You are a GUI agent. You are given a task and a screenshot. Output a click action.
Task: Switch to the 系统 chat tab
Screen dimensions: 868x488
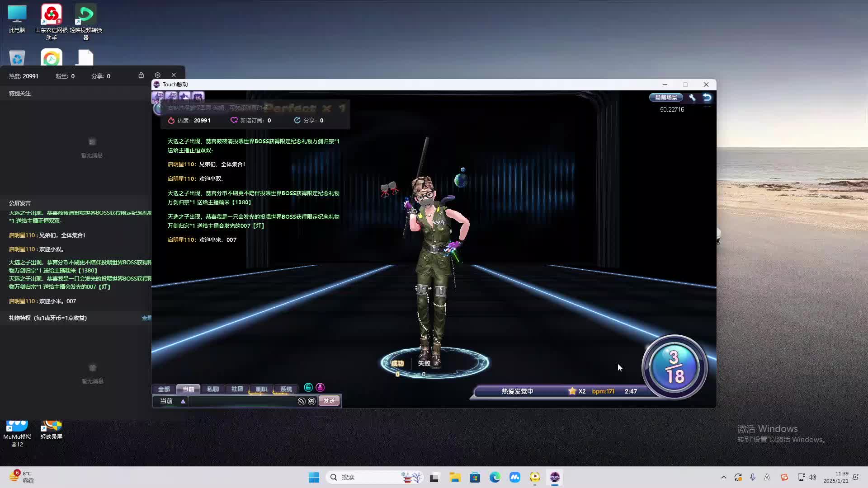pos(286,389)
